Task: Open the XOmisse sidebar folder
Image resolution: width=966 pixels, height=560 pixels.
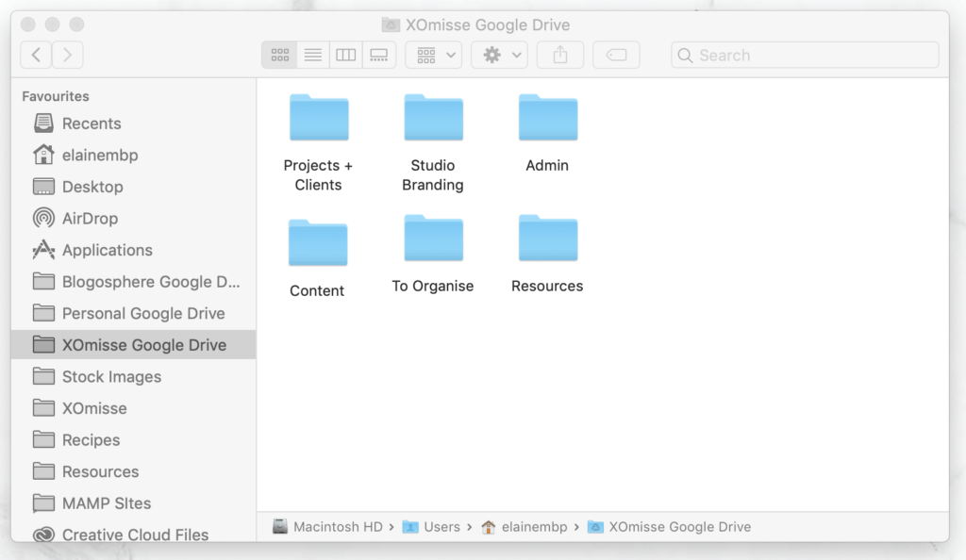Action: [133, 408]
